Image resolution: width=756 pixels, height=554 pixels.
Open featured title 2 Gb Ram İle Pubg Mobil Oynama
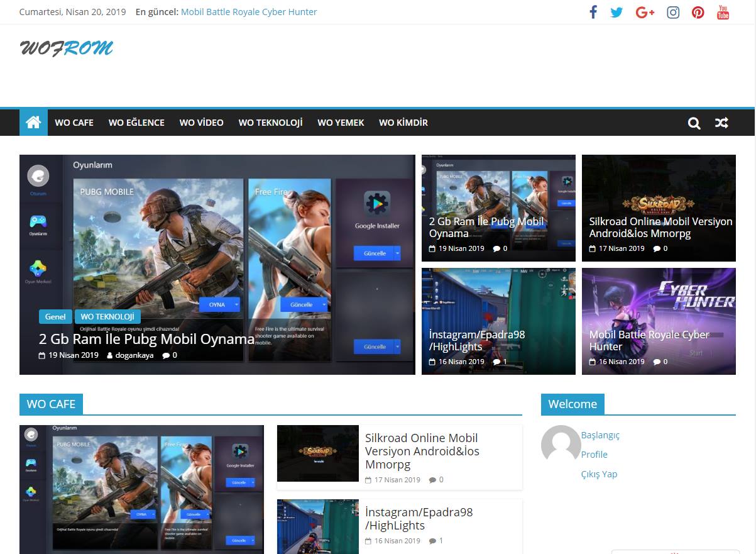tap(146, 339)
